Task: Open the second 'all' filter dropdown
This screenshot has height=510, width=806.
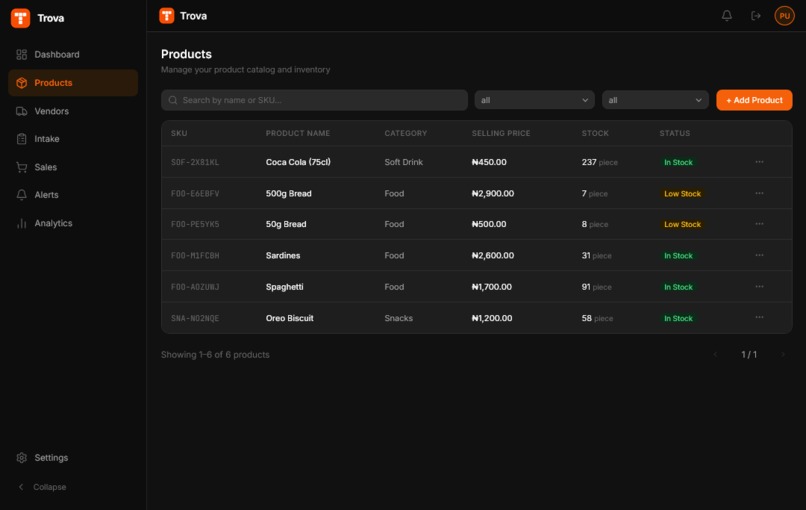Action: point(655,100)
